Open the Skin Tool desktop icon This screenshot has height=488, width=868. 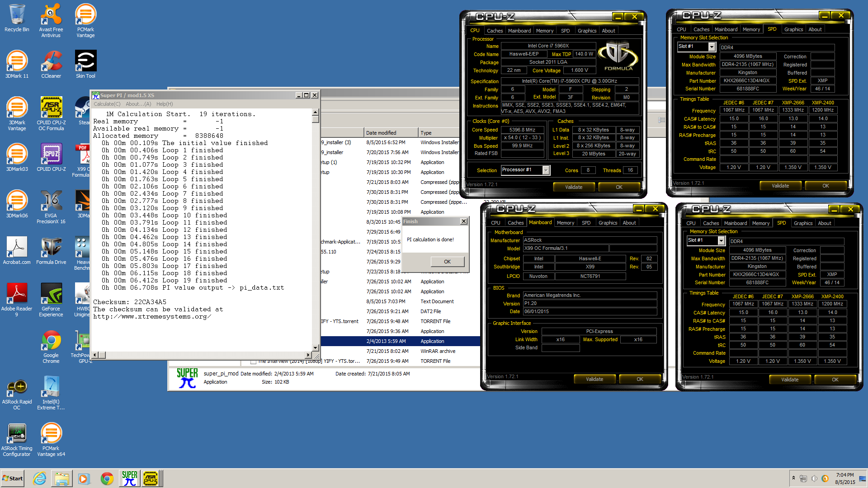tap(85, 65)
